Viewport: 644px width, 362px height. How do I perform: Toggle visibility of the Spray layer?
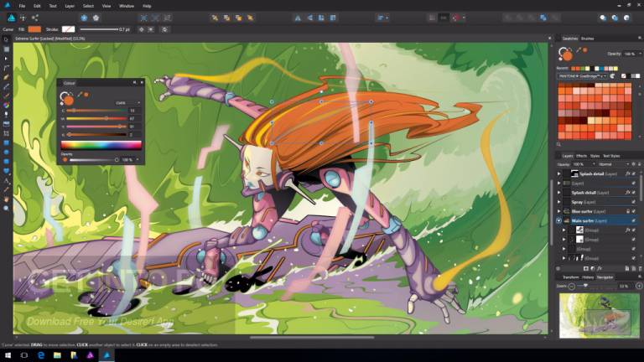(633, 202)
